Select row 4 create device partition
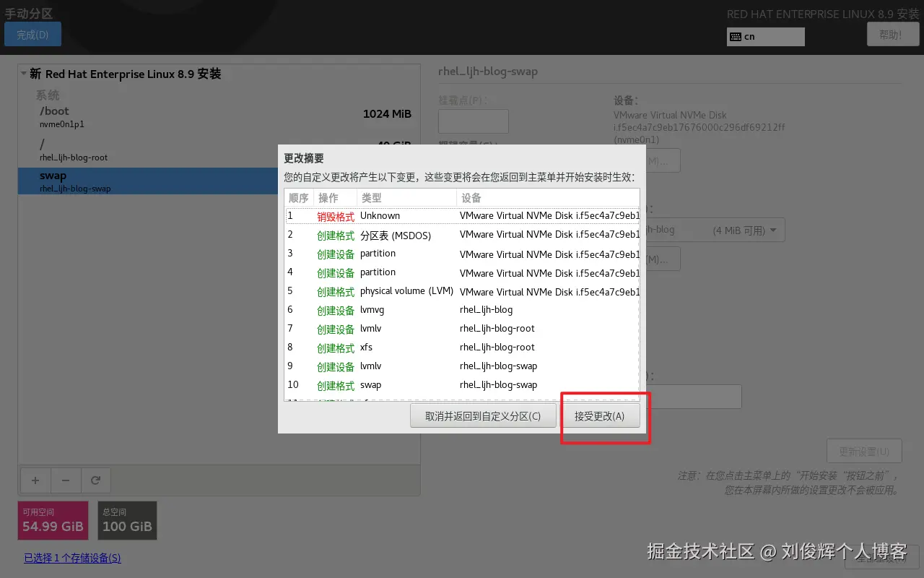The width and height of the screenshot is (924, 578). click(462, 272)
